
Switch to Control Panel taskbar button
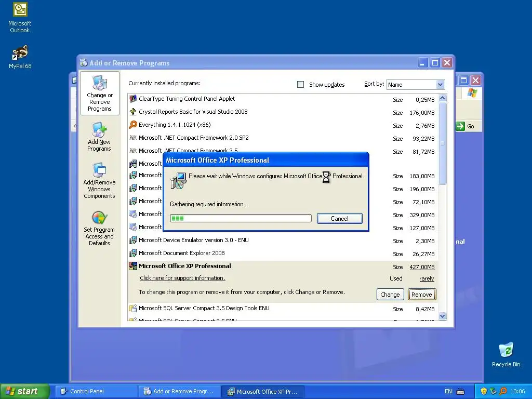click(x=96, y=391)
